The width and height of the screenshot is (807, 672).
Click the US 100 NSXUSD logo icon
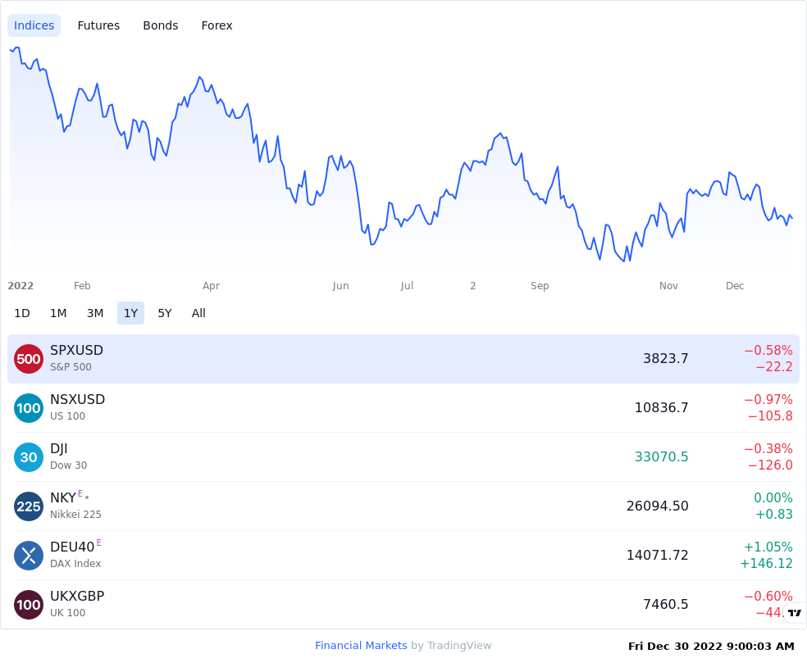coord(29,408)
